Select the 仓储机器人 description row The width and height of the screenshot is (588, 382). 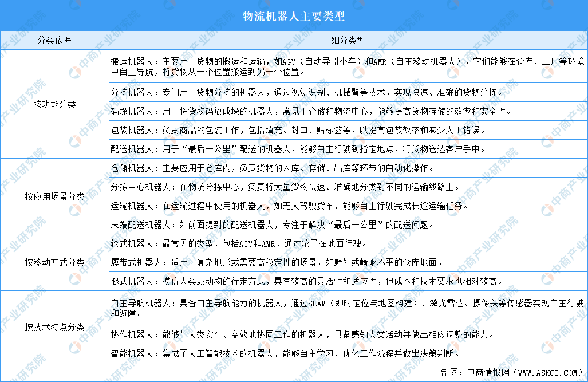[x=348, y=168]
